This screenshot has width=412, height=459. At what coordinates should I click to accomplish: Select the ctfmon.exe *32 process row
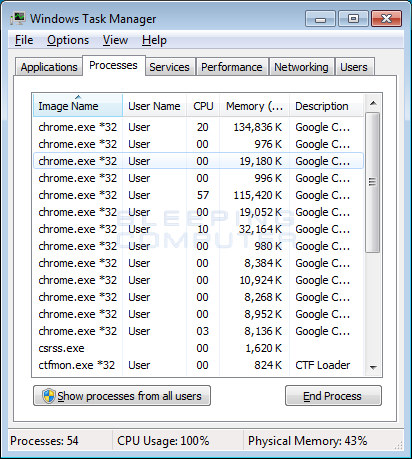(x=198, y=365)
